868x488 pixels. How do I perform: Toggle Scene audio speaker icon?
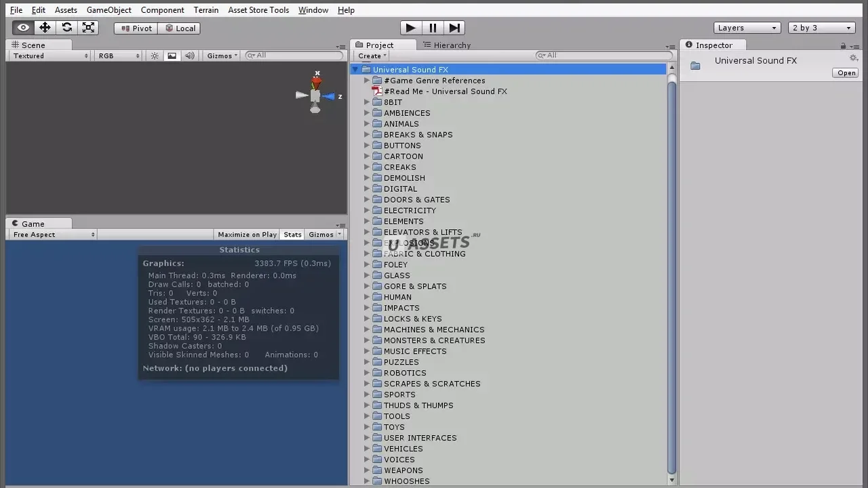click(x=190, y=56)
